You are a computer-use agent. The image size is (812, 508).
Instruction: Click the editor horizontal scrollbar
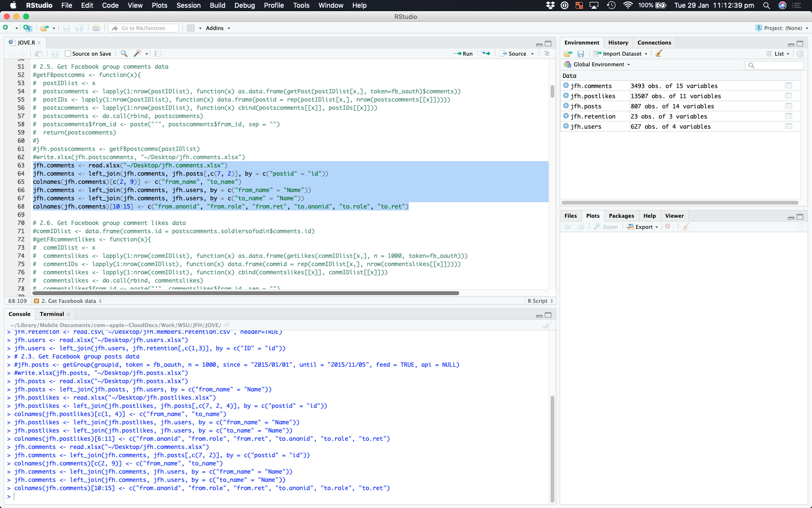[x=246, y=293]
